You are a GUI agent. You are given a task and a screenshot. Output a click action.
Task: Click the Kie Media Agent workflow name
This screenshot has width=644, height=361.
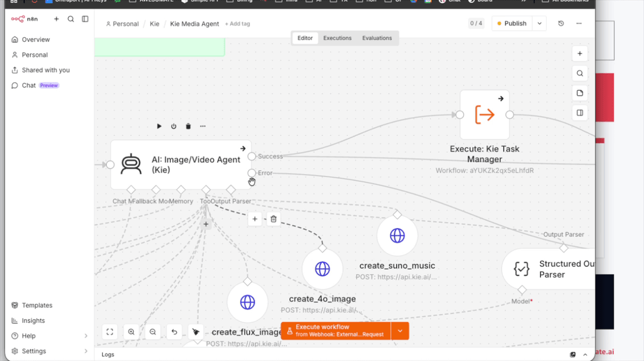pyautogui.click(x=194, y=24)
